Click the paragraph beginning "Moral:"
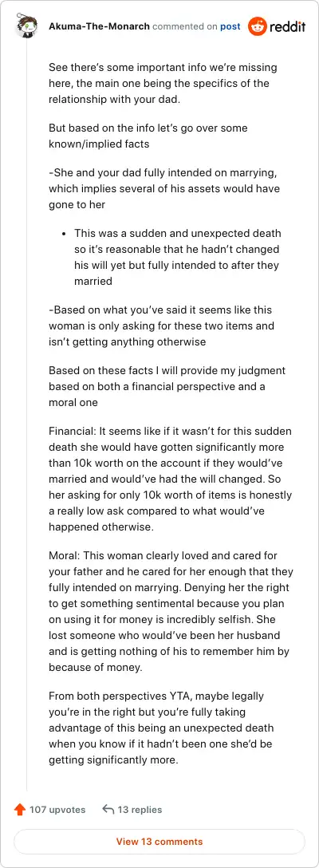The height and width of the screenshot is (868, 319). tap(171, 610)
